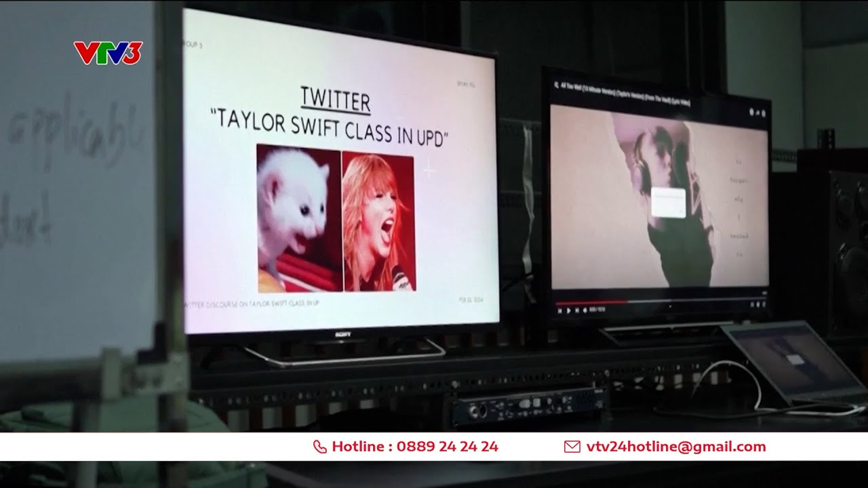Viewport: 868px width, 488px height.
Task: Click the Hotline 0889 24 24 24 text
Action: (x=415, y=447)
